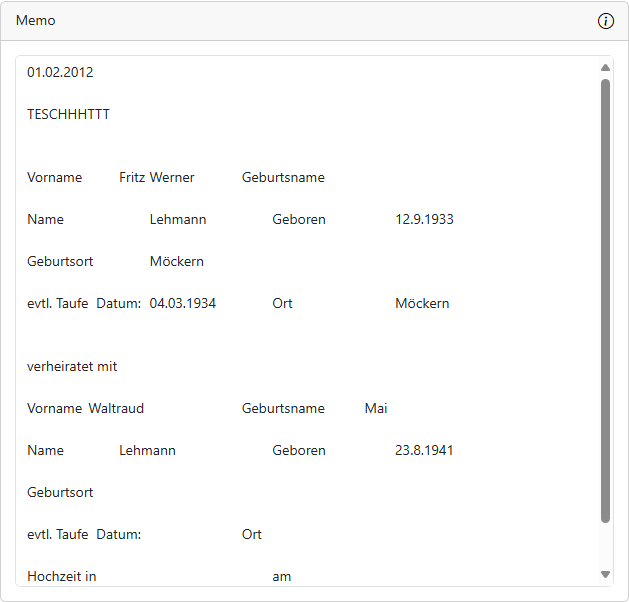The height and width of the screenshot is (602, 629).
Task: Click the Memo panel title
Action: coord(36,21)
